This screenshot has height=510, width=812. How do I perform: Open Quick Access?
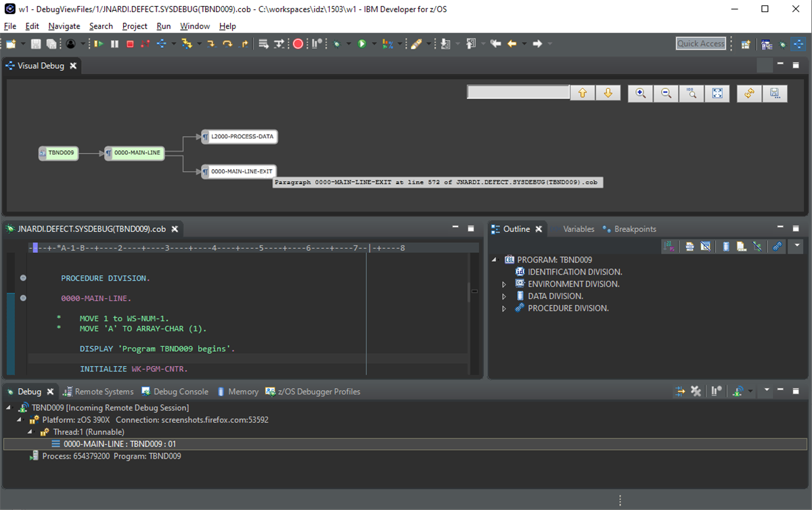click(700, 43)
